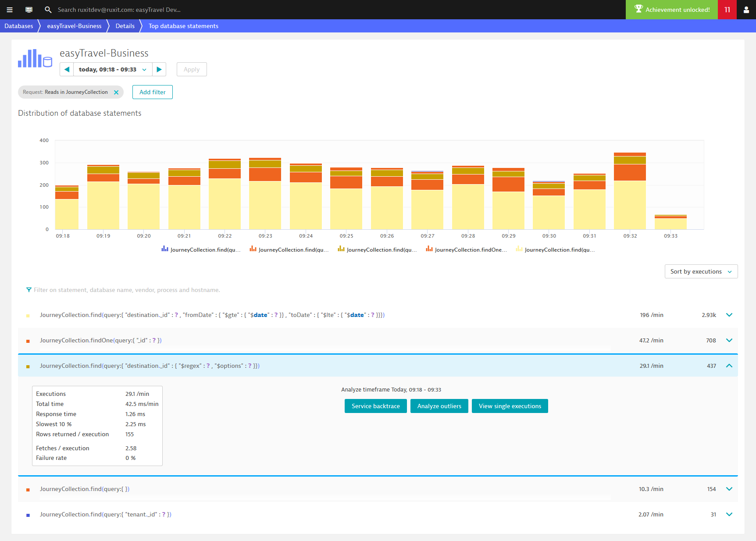Click the 708 executions count
This screenshot has width=756, height=541.
[x=711, y=340]
